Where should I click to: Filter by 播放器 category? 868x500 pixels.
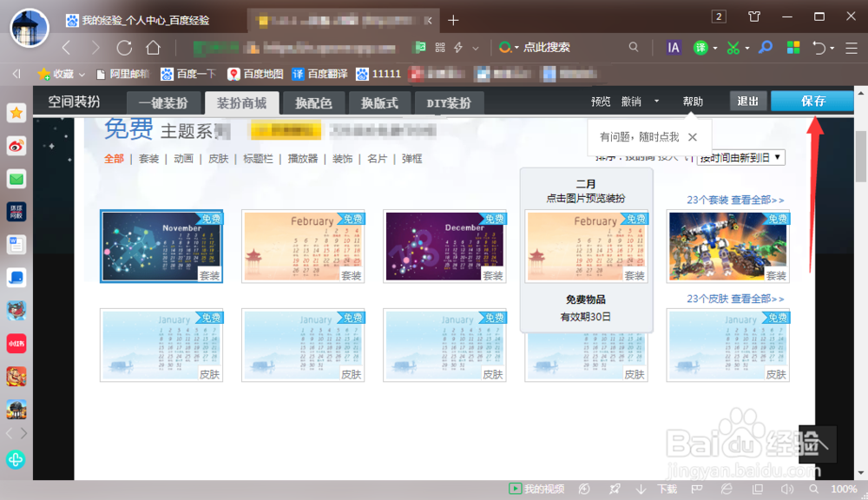(x=303, y=159)
